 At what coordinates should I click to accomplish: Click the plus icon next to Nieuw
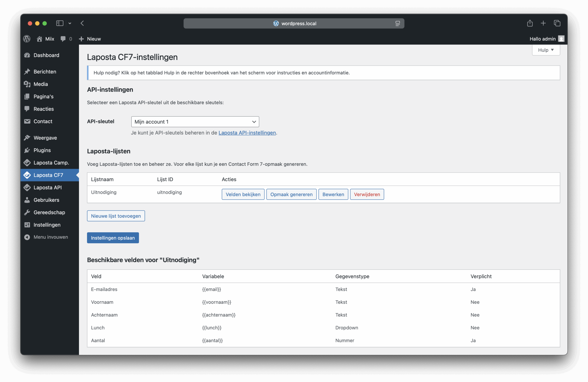pos(81,39)
